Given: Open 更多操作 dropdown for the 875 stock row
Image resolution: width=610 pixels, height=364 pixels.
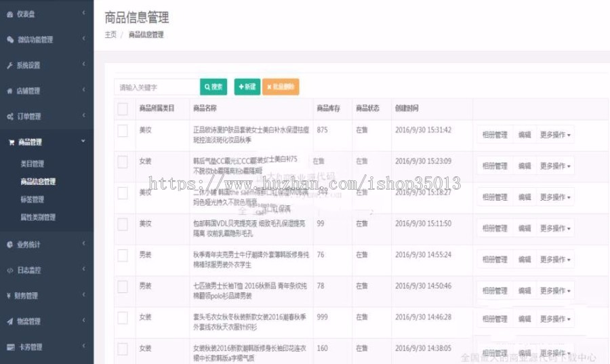Looking at the screenshot, I should tap(555, 135).
